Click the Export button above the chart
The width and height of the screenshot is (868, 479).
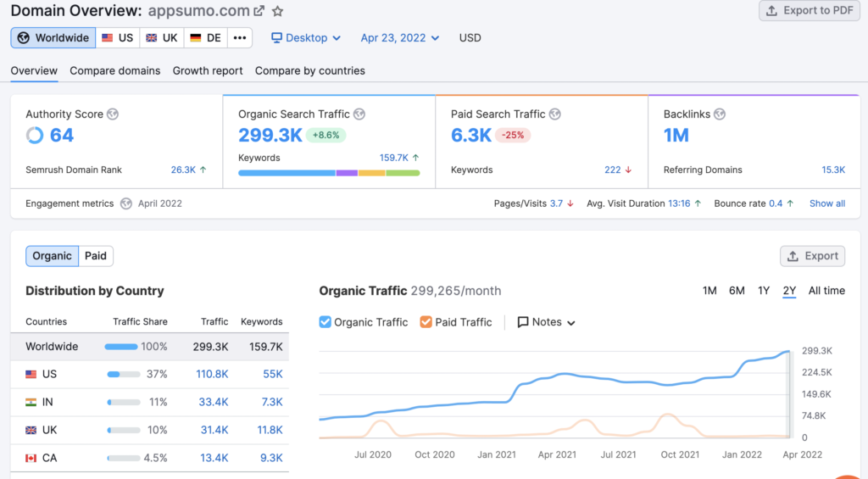(813, 256)
